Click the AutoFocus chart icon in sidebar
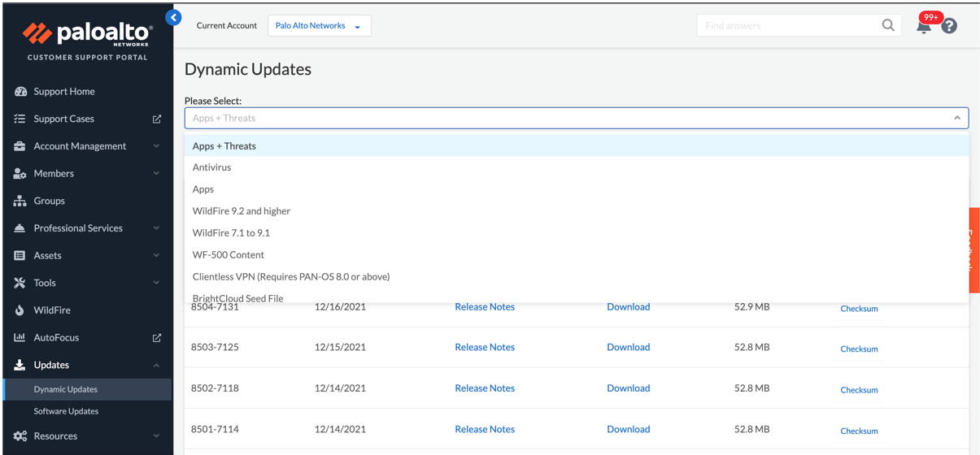This screenshot has height=455, width=980. pyautogui.click(x=20, y=337)
